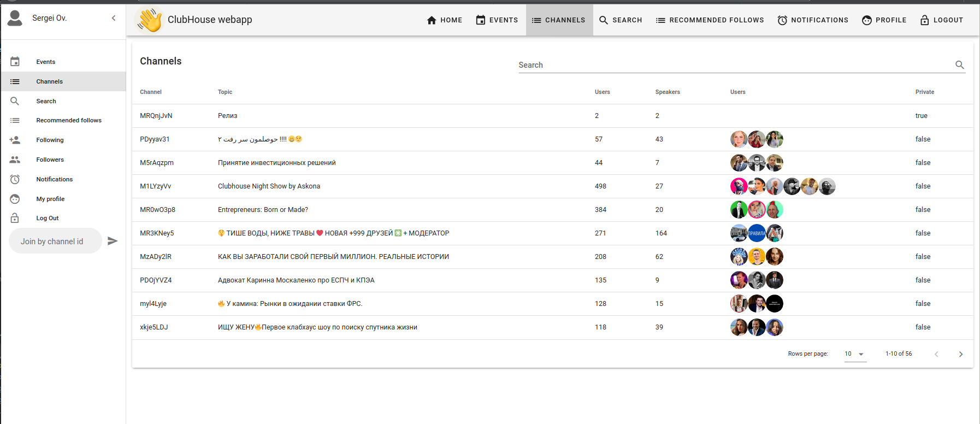The height and width of the screenshot is (424, 980).
Task: Click the 1-10 of 56 pagination text
Action: click(899, 354)
